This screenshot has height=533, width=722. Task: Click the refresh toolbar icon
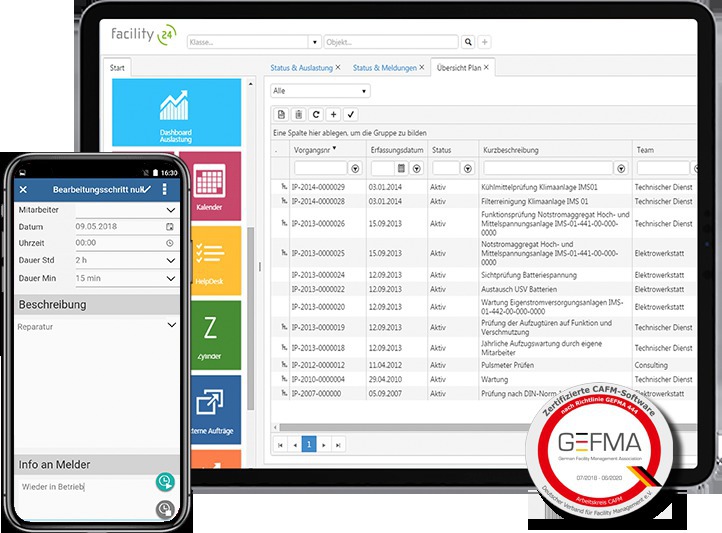click(316, 114)
